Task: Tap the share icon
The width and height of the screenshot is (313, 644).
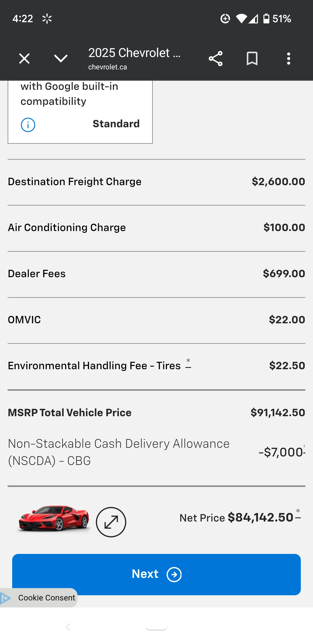Action: click(215, 59)
